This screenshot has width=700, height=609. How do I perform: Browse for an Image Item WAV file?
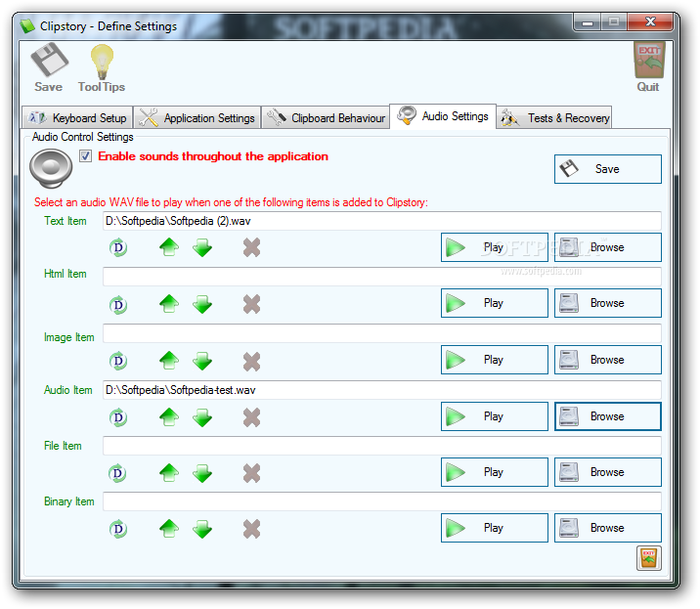tap(607, 360)
